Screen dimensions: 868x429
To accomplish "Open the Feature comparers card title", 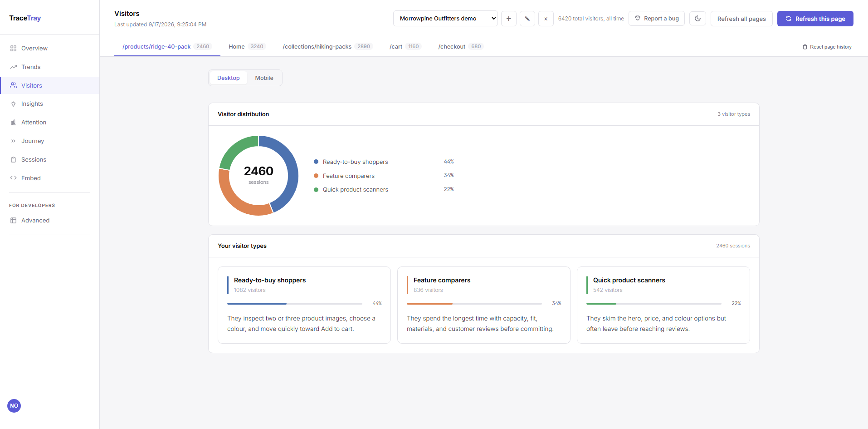I will click(x=442, y=280).
